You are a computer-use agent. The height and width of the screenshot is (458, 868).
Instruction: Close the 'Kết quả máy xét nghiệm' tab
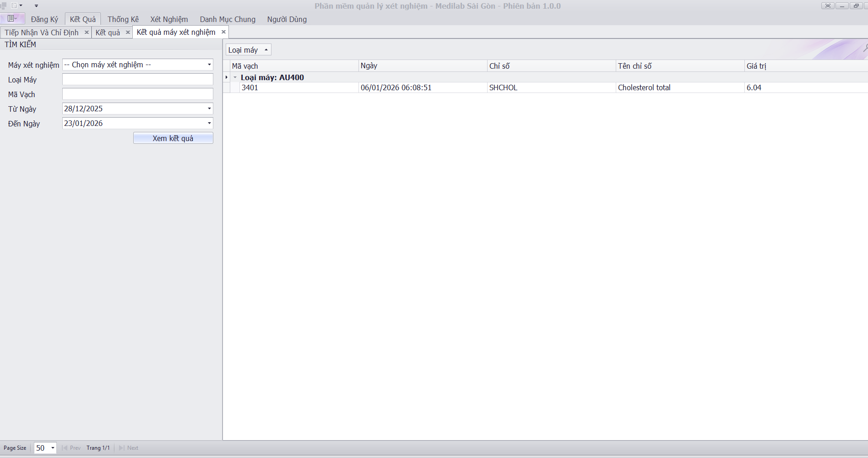pos(223,32)
